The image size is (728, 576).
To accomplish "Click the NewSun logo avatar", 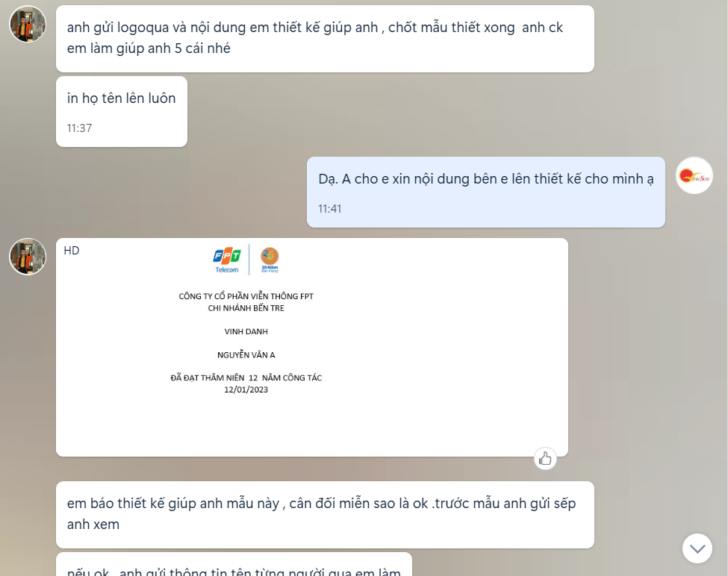I will [x=694, y=176].
